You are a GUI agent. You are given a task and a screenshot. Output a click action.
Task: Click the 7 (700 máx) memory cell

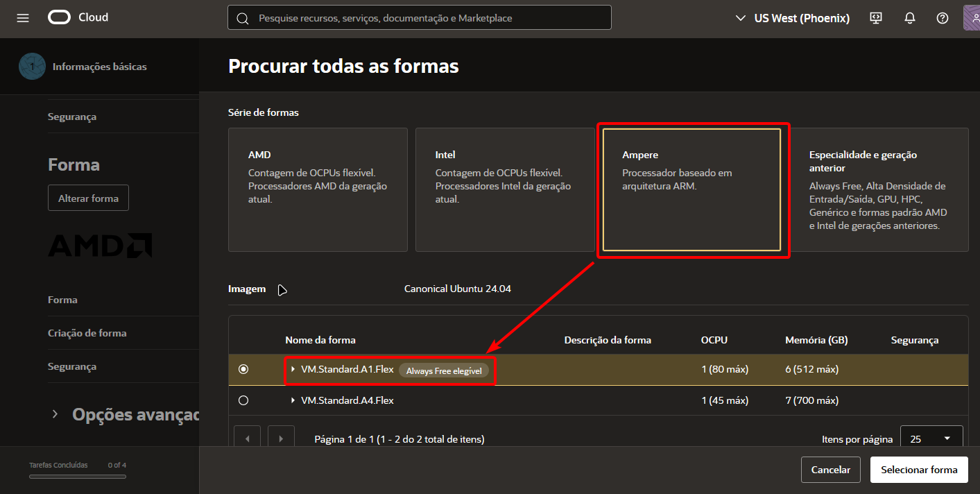pyautogui.click(x=812, y=400)
